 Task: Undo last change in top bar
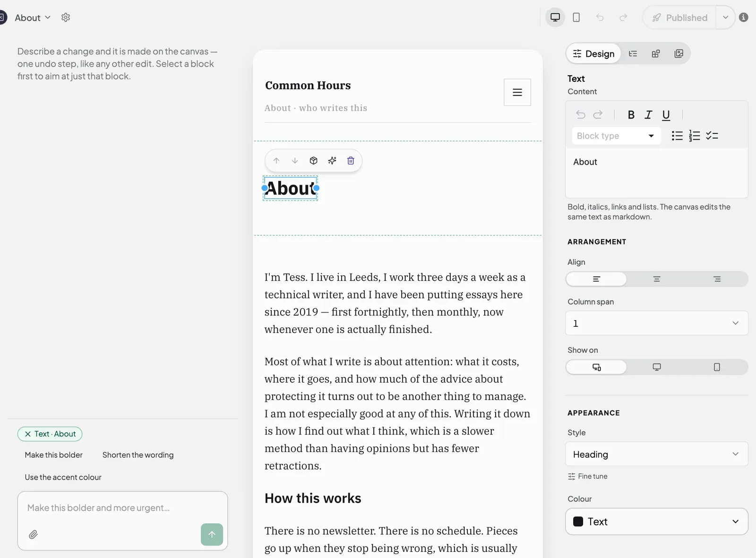(x=600, y=17)
